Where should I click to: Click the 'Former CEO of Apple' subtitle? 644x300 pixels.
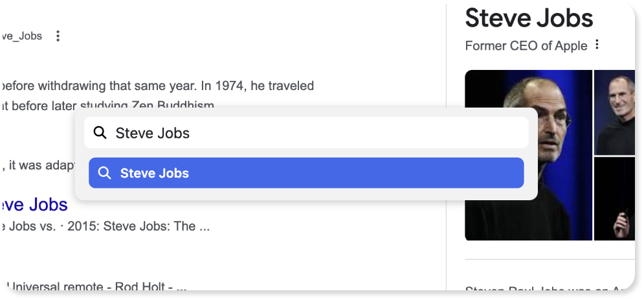[526, 45]
